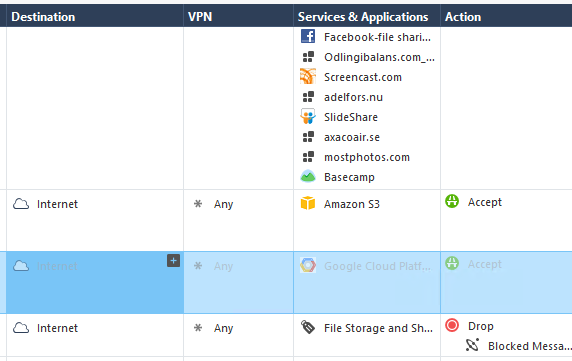Select the mostphotos.com text
The image size is (572, 361).
click(367, 158)
